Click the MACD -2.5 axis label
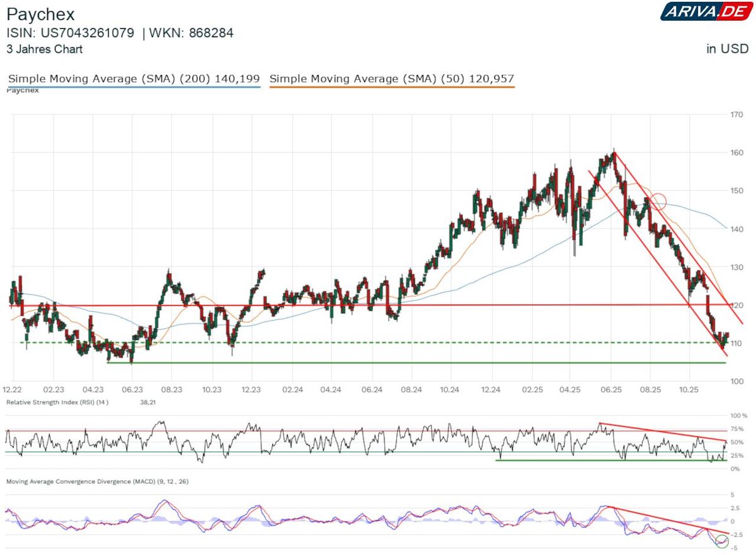The image size is (756, 555). pyautogui.click(x=736, y=534)
